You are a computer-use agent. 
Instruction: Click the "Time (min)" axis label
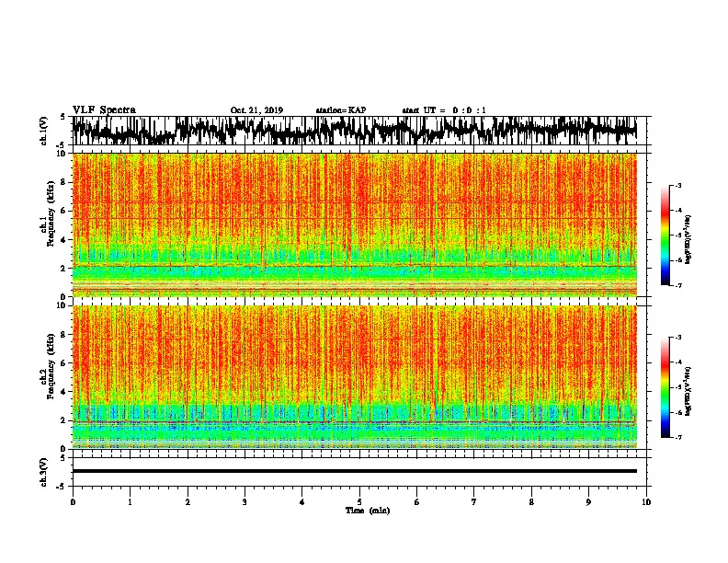tap(368, 511)
